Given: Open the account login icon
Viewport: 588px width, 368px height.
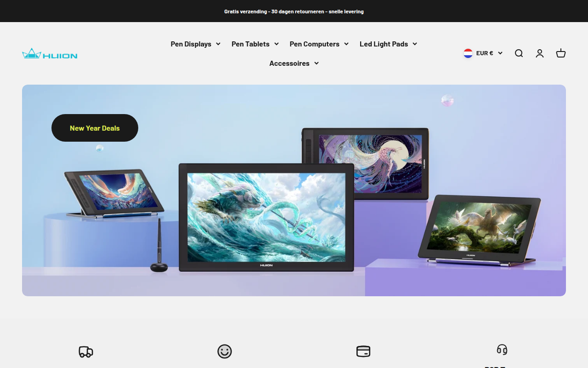Looking at the screenshot, I should click(x=540, y=53).
